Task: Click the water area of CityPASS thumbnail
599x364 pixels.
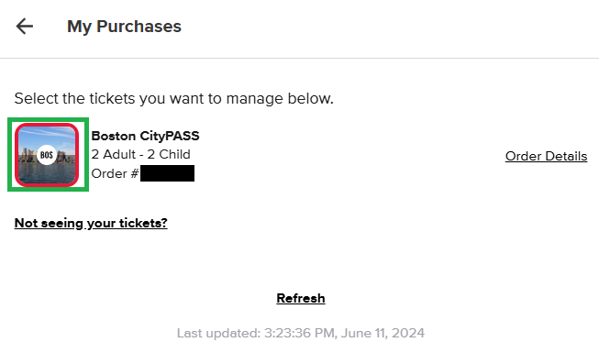Action: click(x=47, y=173)
